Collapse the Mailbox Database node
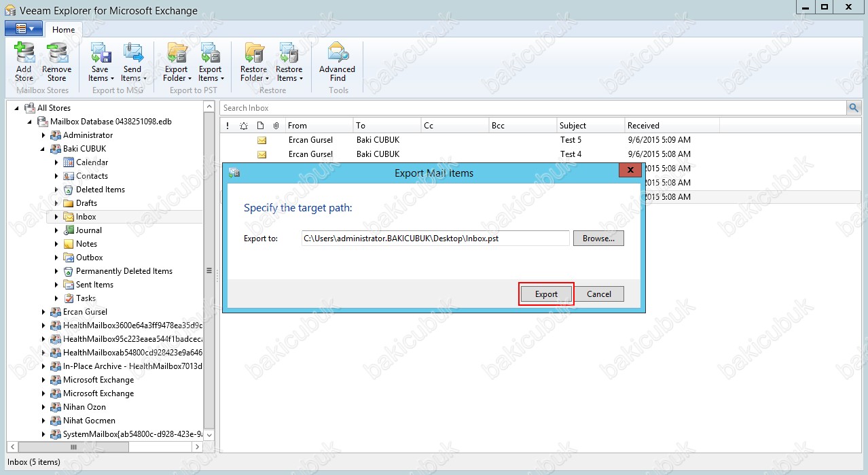 point(30,122)
